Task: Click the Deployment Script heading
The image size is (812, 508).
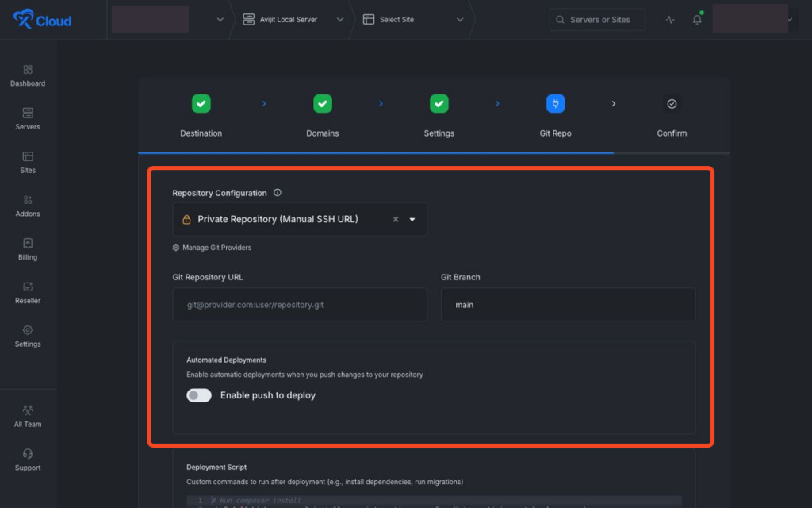Action: pyautogui.click(x=216, y=467)
